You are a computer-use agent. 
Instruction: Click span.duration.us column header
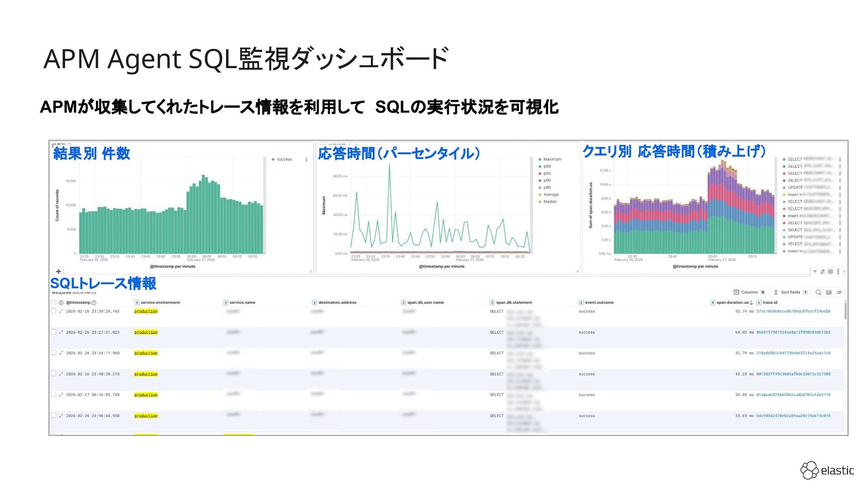732,303
